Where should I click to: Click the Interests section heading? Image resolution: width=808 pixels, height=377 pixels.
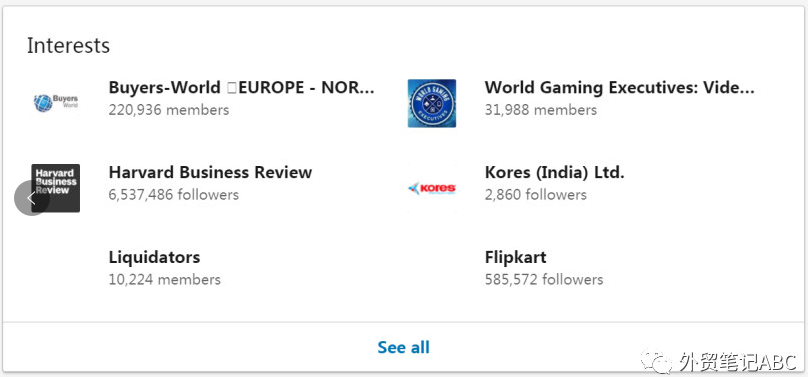[x=69, y=45]
